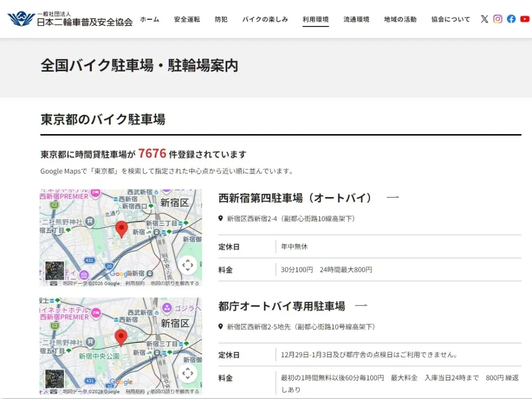Screen dimensions: 532x399
Task: Click red map pin for 都庁オートバイ専用駐車場
Action: point(121,337)
